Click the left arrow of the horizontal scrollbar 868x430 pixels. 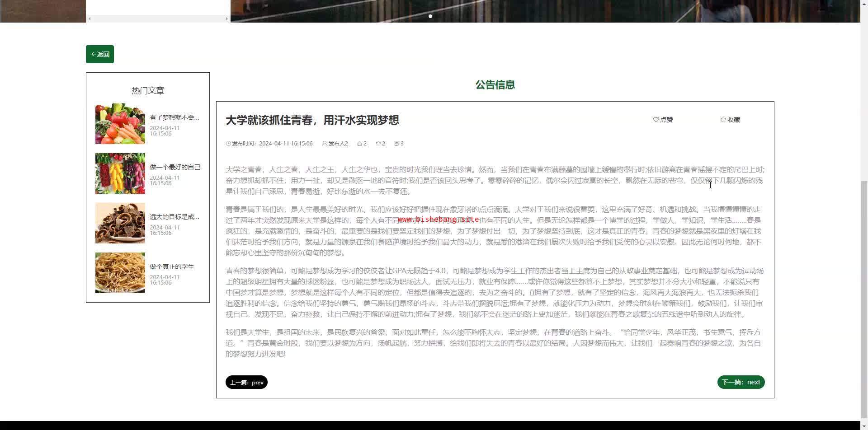[x=90, y=19]
